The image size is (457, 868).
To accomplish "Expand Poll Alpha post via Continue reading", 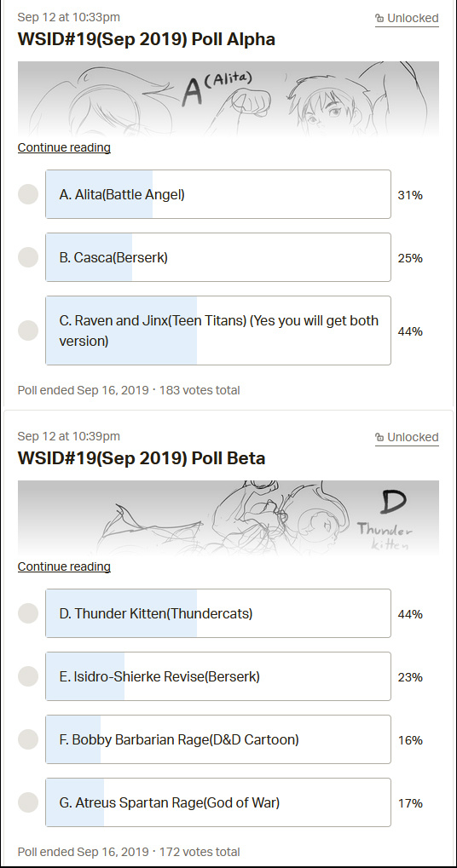I will [x=64, y=148].
